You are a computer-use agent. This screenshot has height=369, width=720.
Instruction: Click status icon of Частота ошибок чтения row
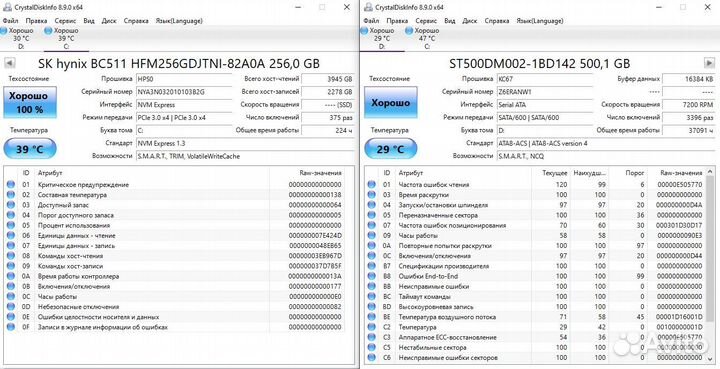click(x=371, y=184)
